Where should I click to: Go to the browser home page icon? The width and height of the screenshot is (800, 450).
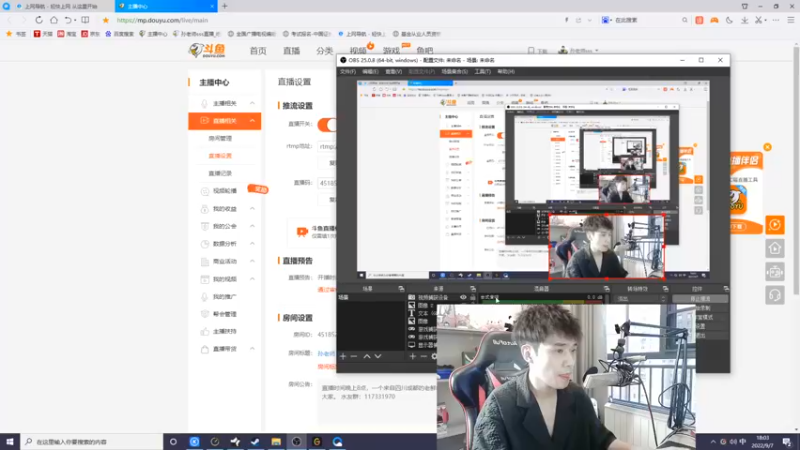point(54,20)
